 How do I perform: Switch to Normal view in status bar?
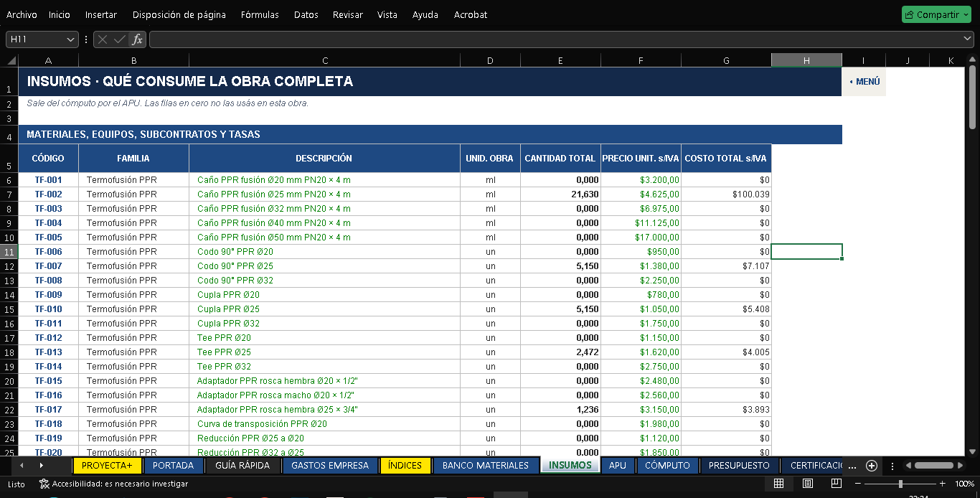[778, 484]
